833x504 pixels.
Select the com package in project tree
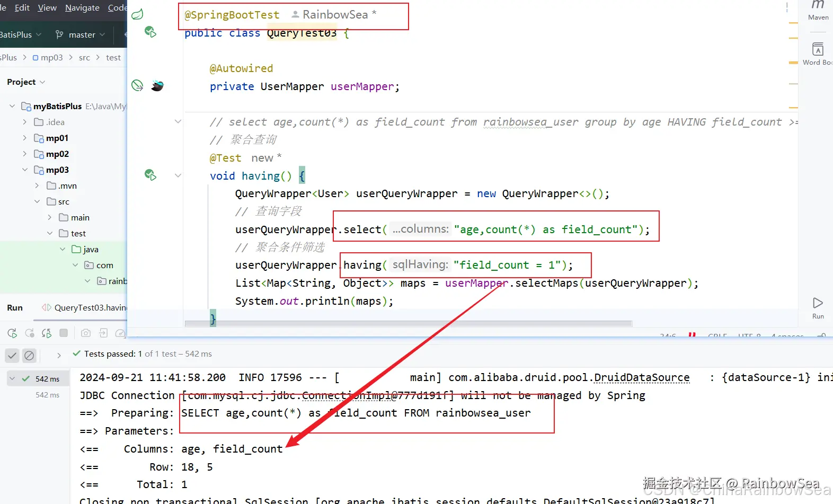(x=99, y=265)
